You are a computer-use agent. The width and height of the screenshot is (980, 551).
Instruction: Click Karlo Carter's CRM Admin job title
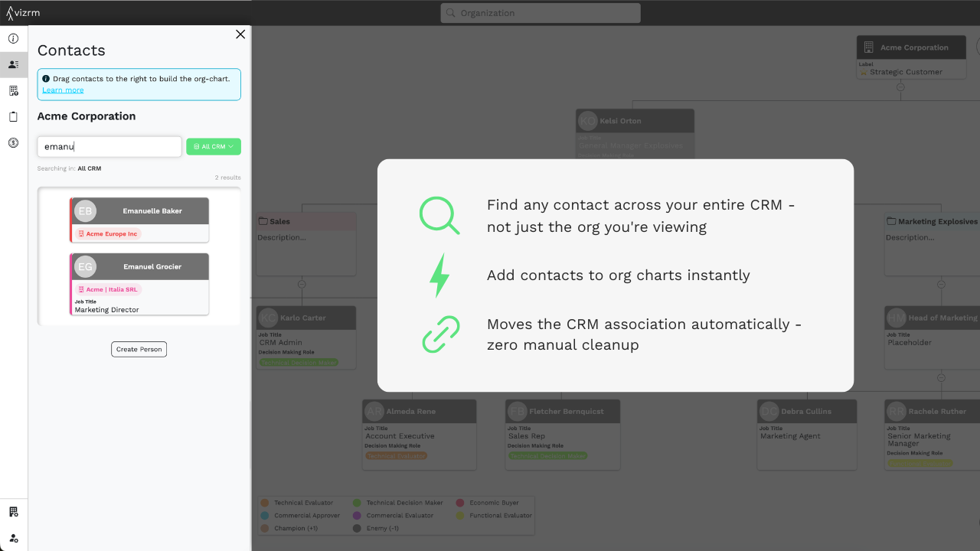click(x=281, y=343)
